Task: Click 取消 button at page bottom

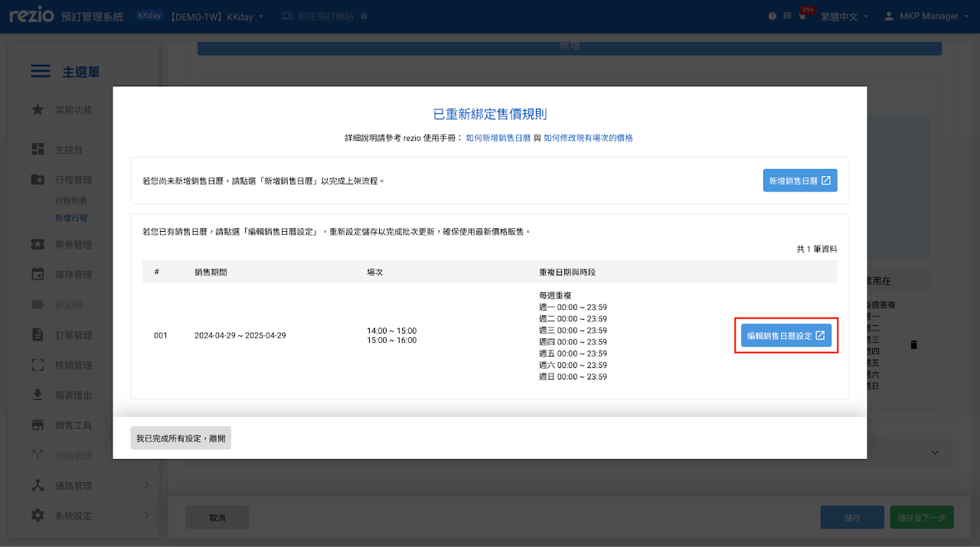Action: pyautogui.click(x=217, y=518)
